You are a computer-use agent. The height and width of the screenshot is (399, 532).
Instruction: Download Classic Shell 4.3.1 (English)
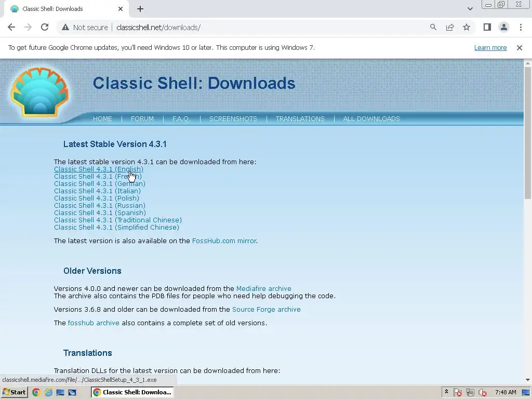pyautogui.click(x=98, y=169)
